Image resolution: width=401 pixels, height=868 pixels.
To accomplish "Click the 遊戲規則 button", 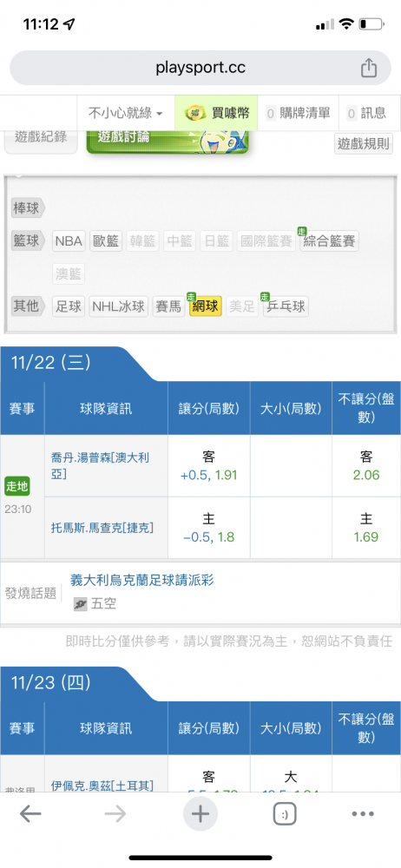I will 364,144.
